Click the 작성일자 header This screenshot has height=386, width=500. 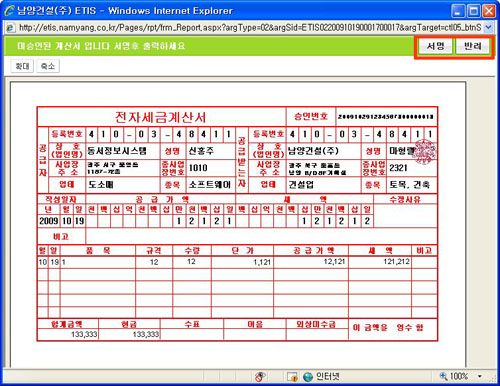coord(61,200)
